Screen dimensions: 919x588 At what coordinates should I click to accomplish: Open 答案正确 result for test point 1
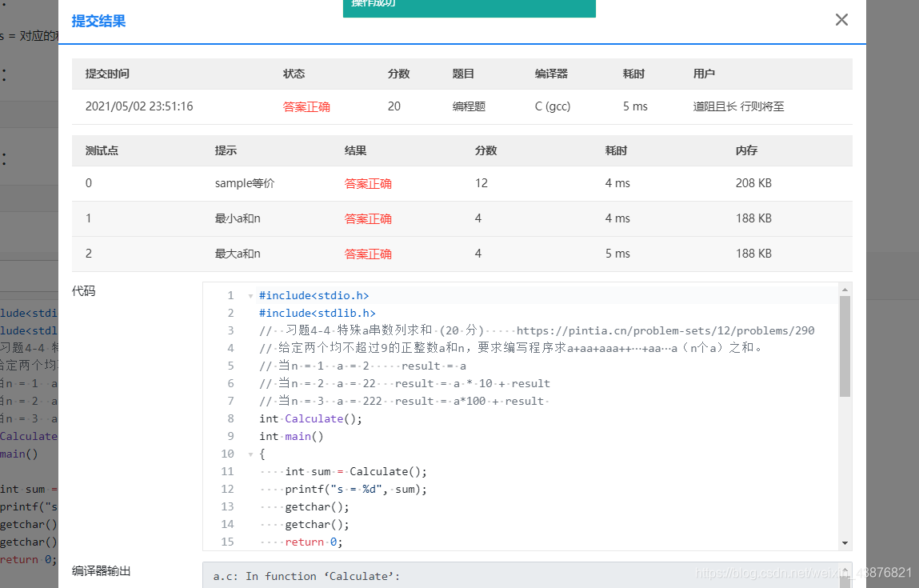(368, 218)
